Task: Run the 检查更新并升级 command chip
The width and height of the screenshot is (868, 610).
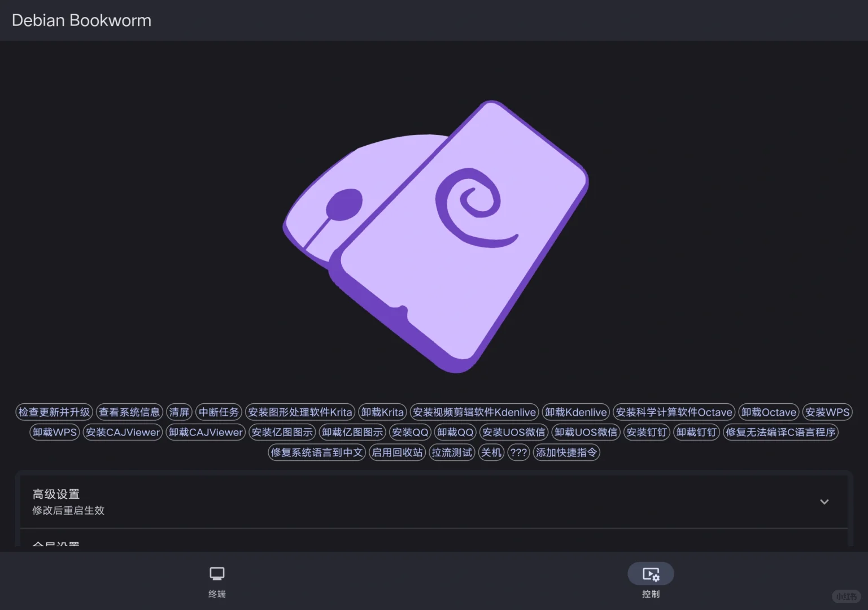Action: [x=54, y=412]
